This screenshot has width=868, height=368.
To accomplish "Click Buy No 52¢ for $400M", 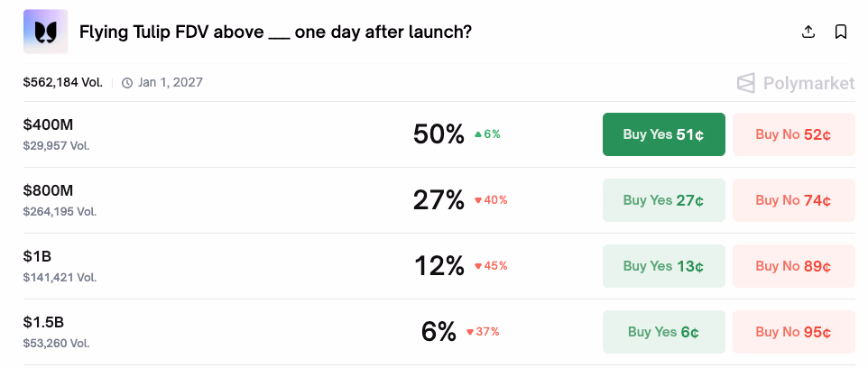I will [793, 134].
